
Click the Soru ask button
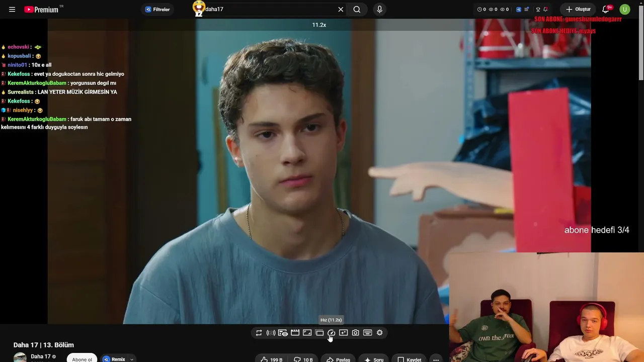coord(374,359)
